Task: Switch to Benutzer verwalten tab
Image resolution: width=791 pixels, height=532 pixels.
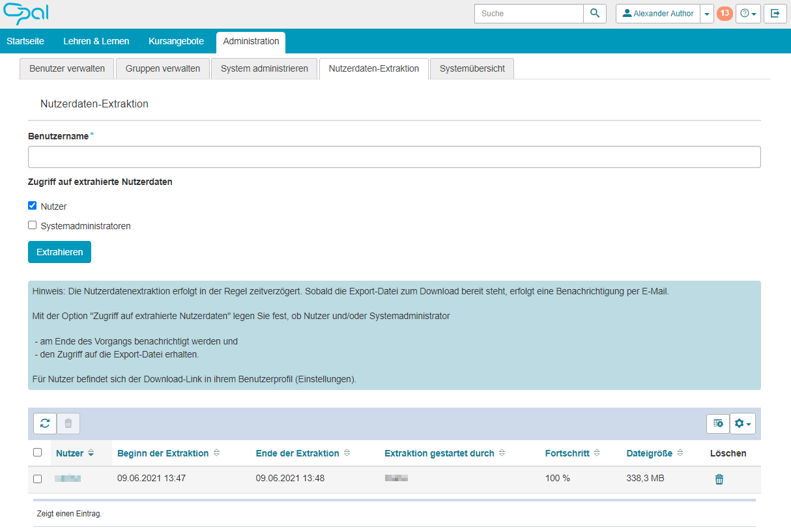Action: click(67, 68)
